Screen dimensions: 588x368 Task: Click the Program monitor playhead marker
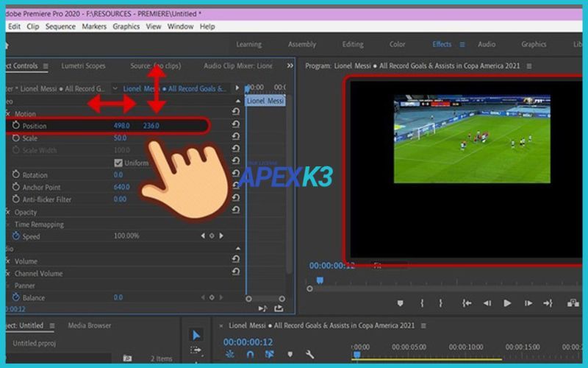pyautogui.click(x=320, y=280)
